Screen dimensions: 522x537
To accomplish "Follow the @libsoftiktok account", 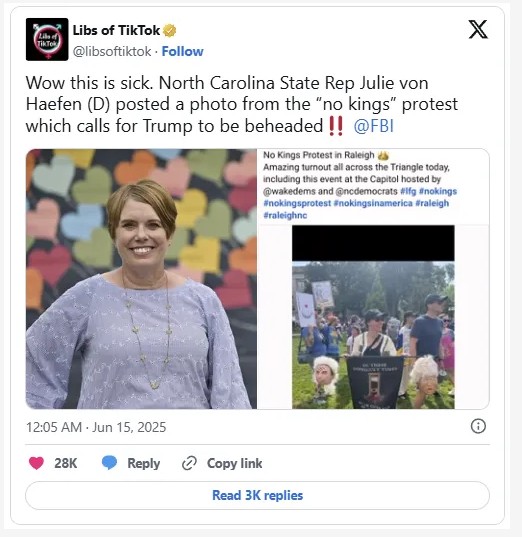I will [x=183, y=51].
